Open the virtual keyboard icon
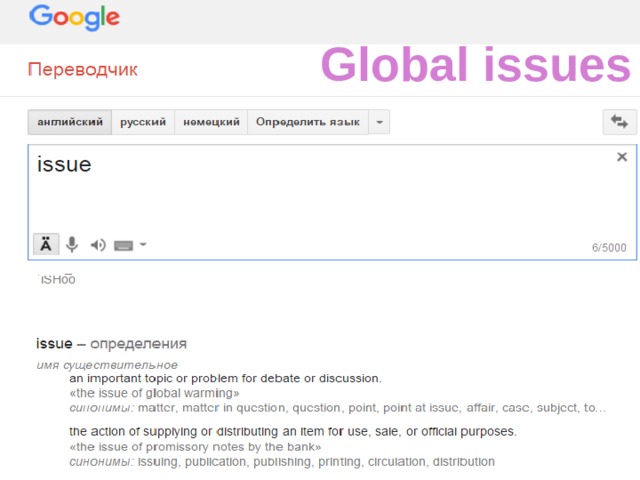This screenshot has height=480, width=640. 123,245
